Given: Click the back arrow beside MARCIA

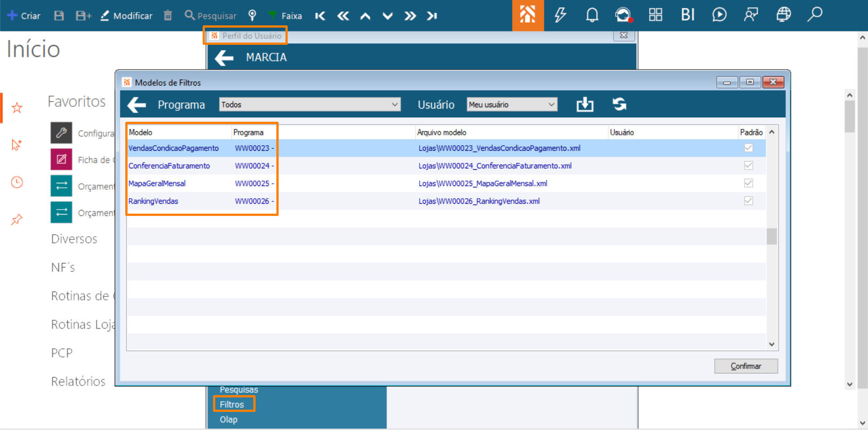Looking at the screenshot, I should (224, 58).
